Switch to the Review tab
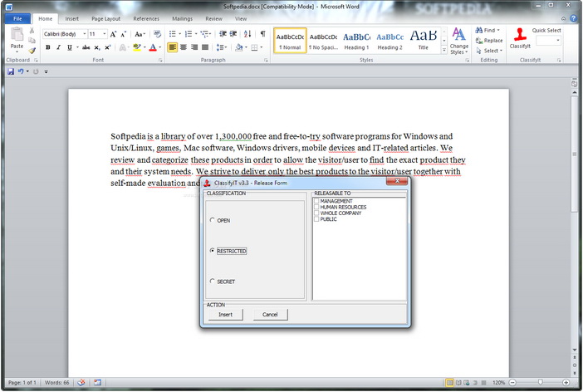 click(213, 18)
